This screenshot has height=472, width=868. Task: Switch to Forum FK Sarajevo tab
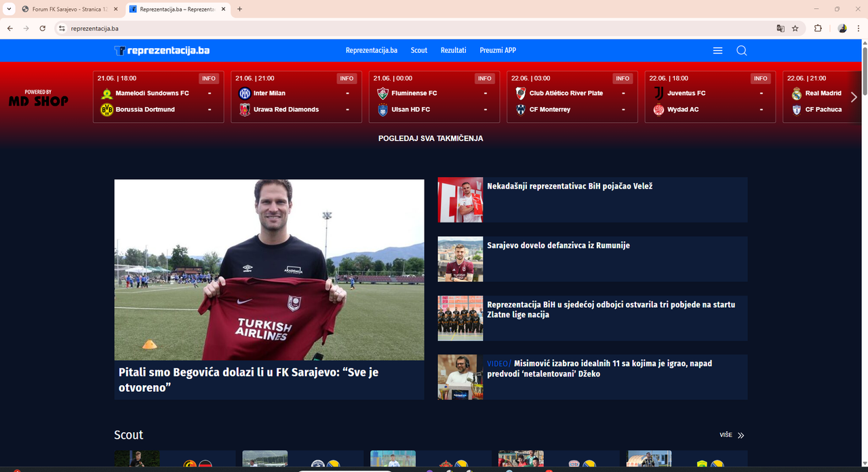(x=69, y=9)
